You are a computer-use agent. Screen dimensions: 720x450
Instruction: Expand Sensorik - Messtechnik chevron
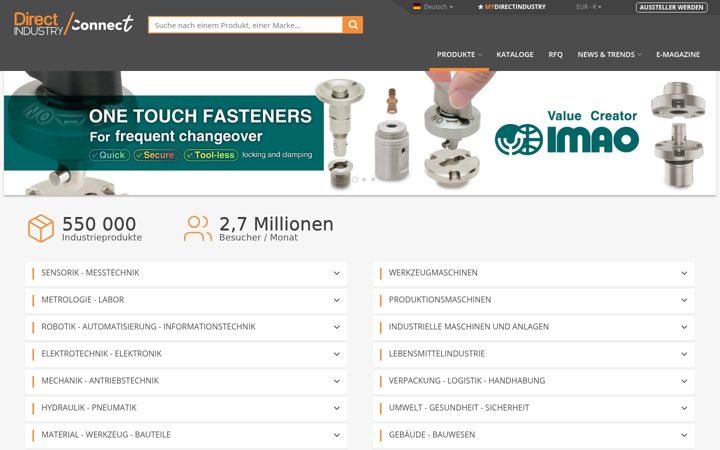[337, 273]
